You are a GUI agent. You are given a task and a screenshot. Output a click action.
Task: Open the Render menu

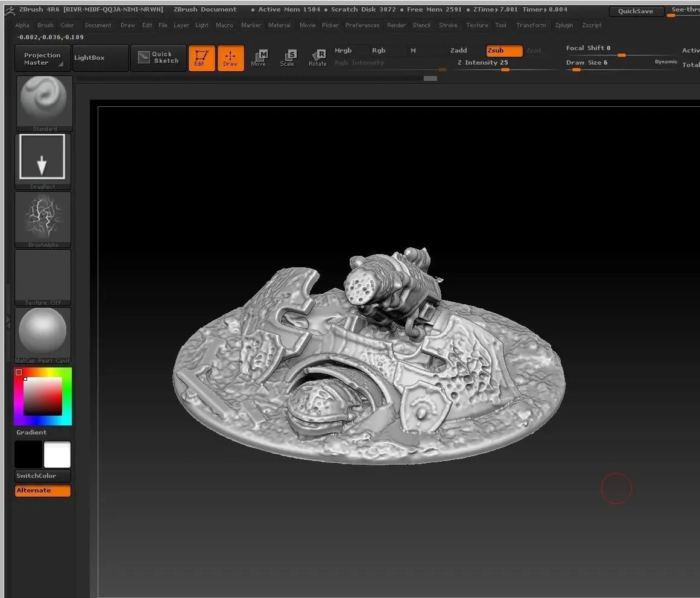coord(397,25)
